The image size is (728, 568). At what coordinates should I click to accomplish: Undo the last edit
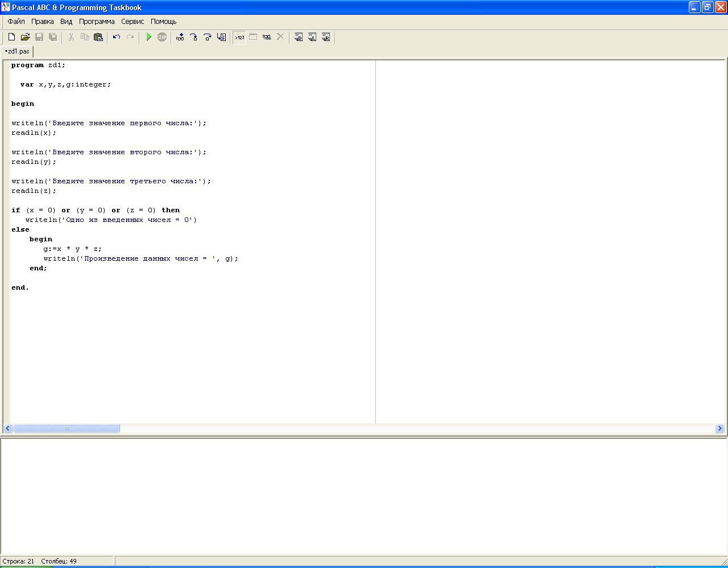point(117,37)
